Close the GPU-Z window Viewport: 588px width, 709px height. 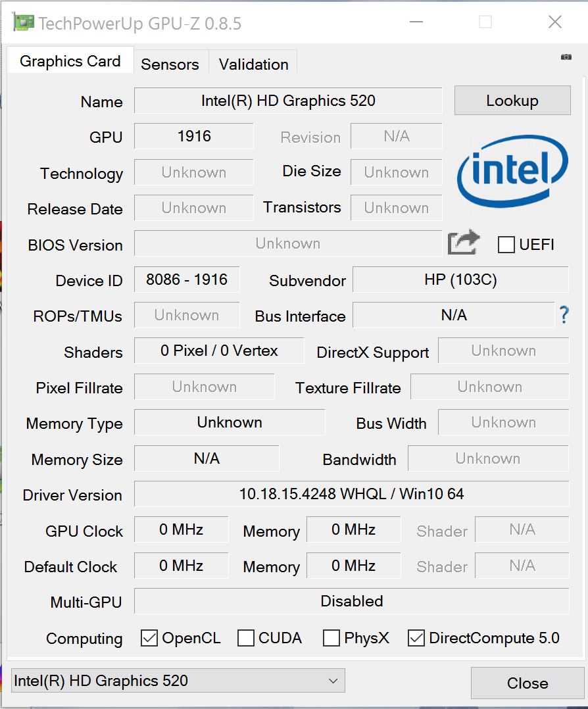(x=555, y=22)
